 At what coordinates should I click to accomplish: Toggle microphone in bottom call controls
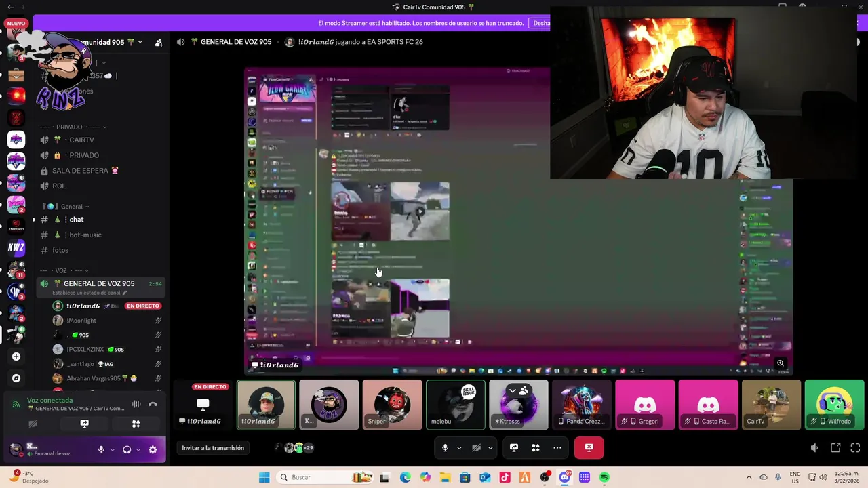tap(445, 447)
